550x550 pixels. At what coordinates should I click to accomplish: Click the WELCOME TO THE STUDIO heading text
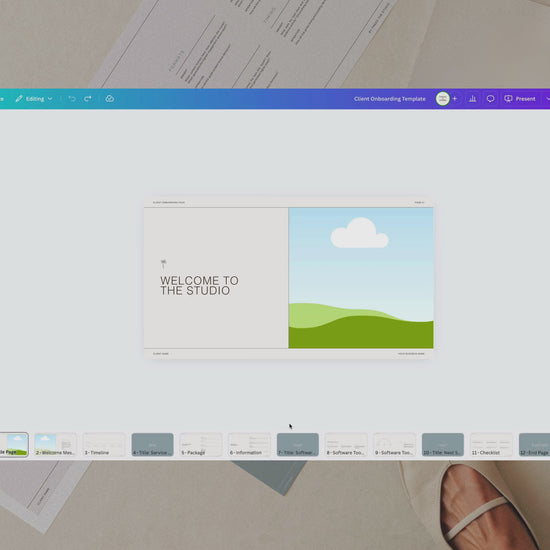199,286
